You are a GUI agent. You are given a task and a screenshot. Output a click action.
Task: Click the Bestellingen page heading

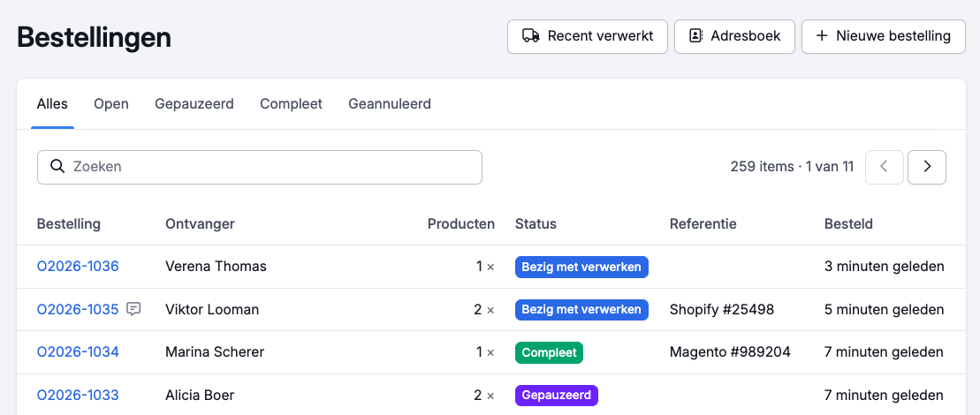point(94,37)
